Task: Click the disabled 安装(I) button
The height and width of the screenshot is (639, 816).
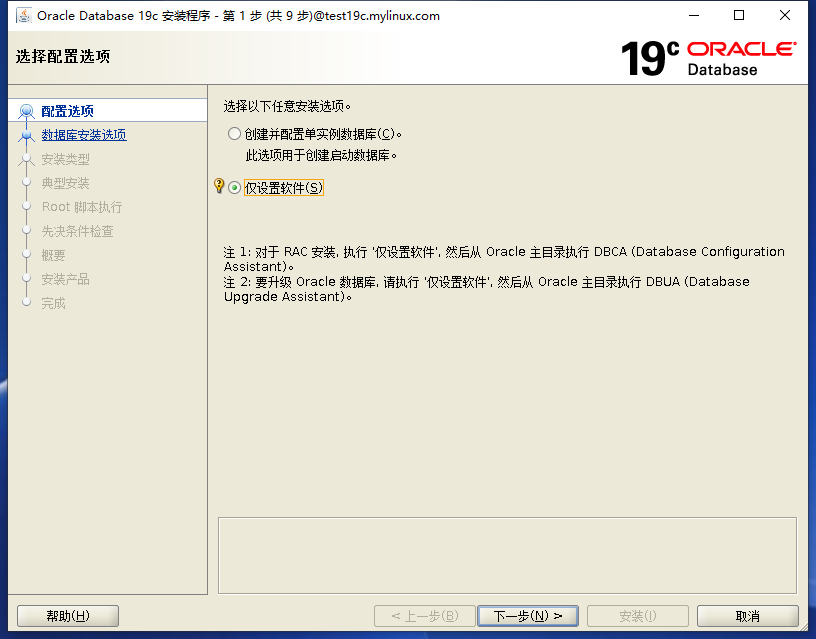Action: point(637,615)
